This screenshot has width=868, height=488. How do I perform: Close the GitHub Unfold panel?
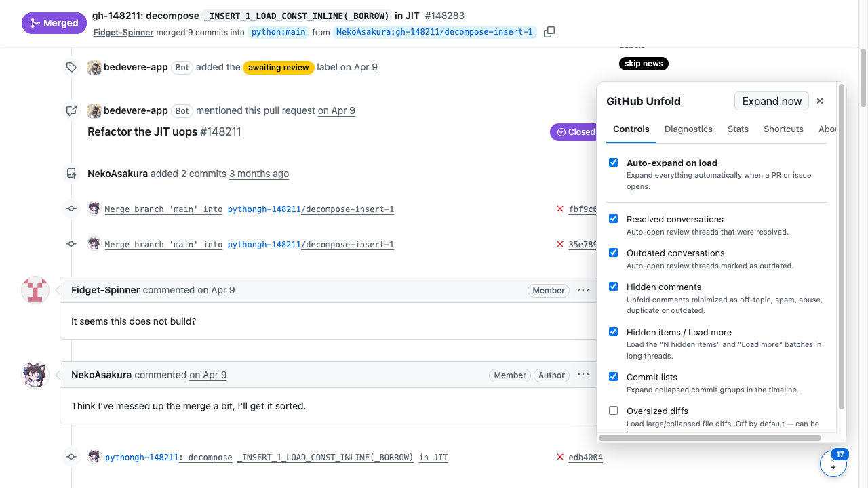[820, 101]
